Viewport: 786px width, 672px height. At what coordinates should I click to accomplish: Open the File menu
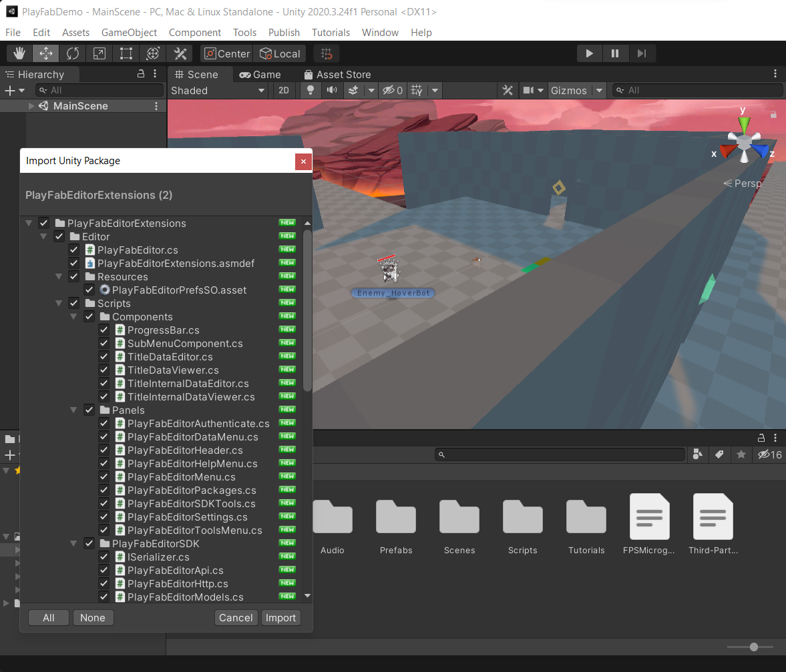click(13, 33)
